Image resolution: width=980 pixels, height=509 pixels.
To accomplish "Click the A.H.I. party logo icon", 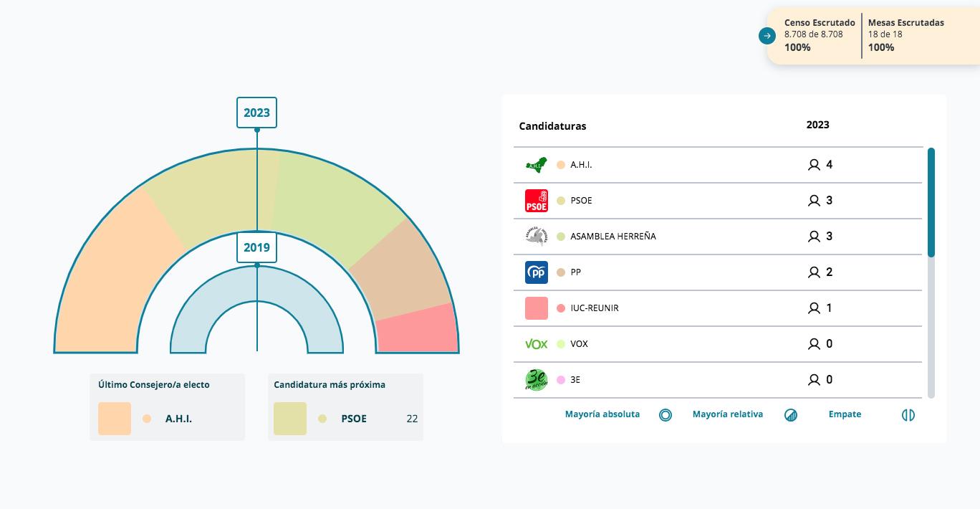I will click(536, 165).
